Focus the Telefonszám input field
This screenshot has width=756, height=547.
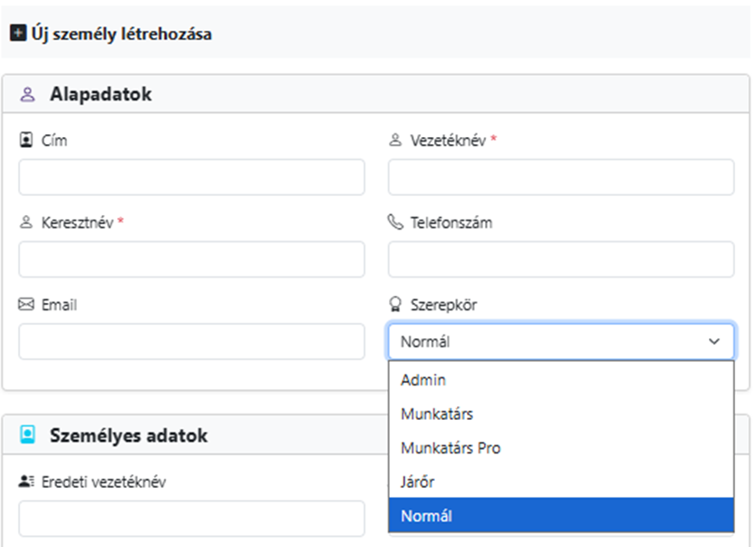tap(561, 259)
